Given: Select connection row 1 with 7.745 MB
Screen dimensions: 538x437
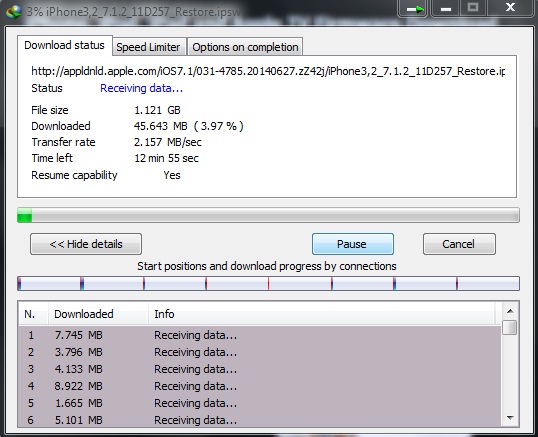Looking at the screenshot, I should click(x=260, y=335).
